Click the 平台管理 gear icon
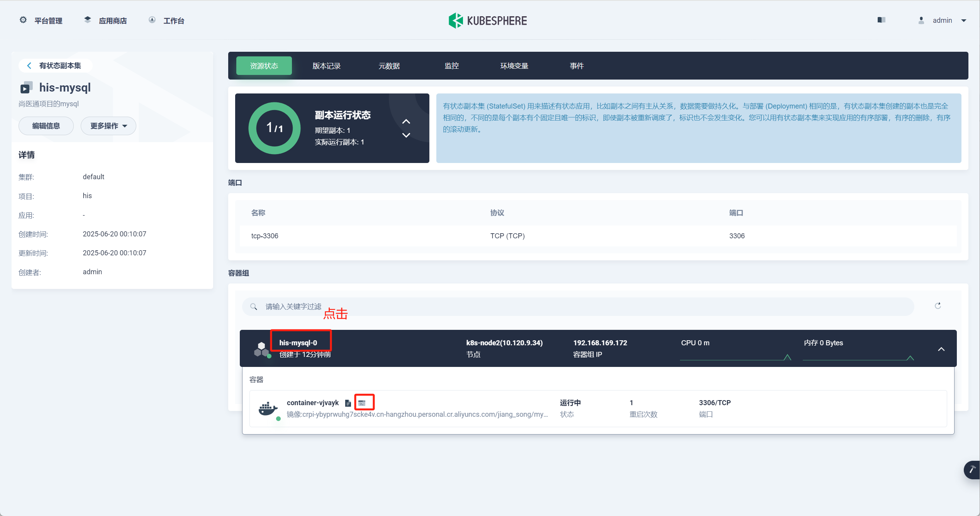This screenshot has height=516, width=980. (x=23, y=20)
